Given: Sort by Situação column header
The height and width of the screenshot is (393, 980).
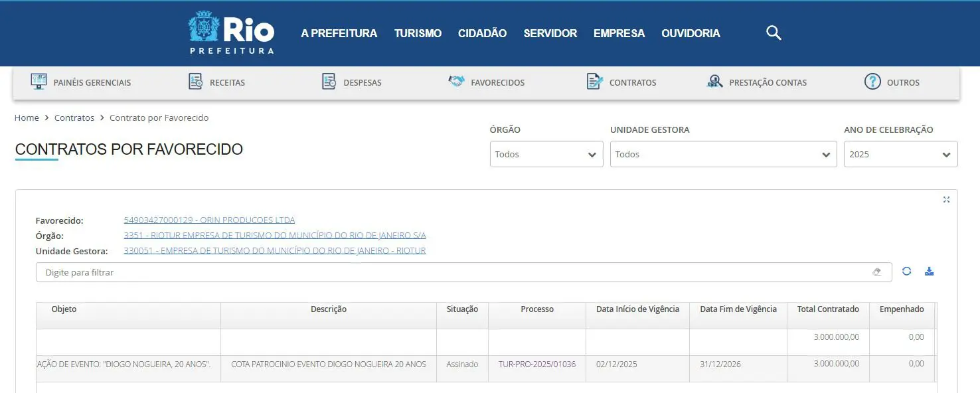Looking at the screenshot, I should point(462,309).
